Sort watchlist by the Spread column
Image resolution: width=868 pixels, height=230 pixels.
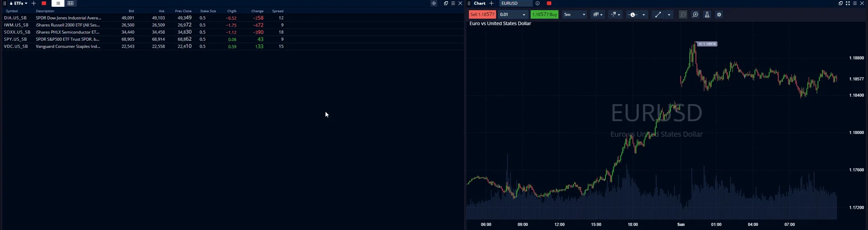tap(278, 11)
